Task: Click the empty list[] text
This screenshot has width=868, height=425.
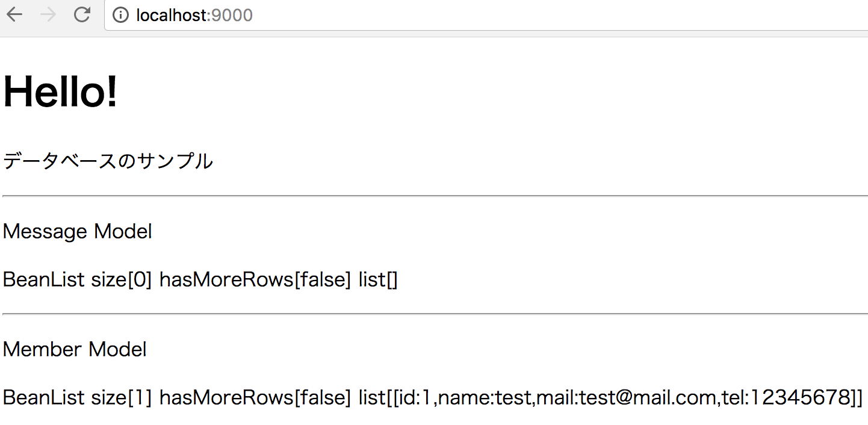Action: [378, 280]
